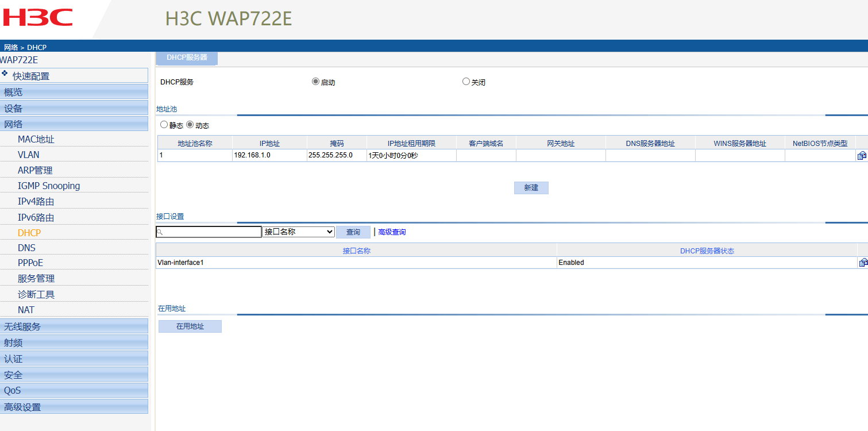
Task: Expand the 概览 menu section
Action: tap(74, 92)
